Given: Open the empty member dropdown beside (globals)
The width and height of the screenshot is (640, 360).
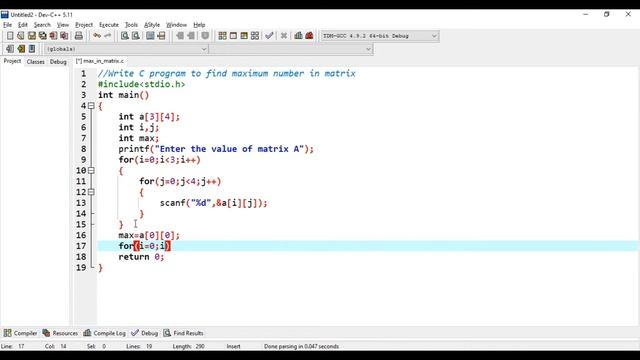Looking at the screenshot, I should click(x=291, y=49).
